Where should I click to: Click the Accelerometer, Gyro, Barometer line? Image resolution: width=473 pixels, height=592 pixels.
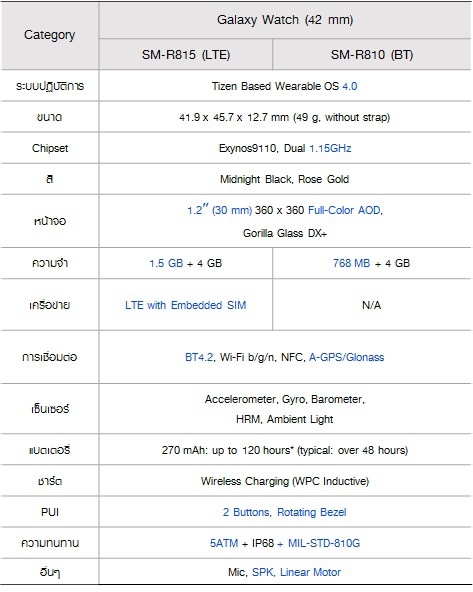point(285,399)
